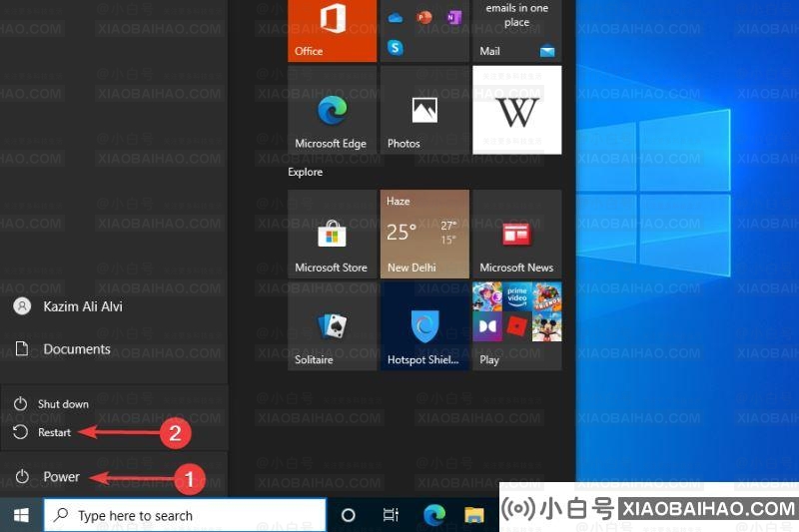
Task: Open the Wikipedia W tile
Action: click(x=516, y=110)
